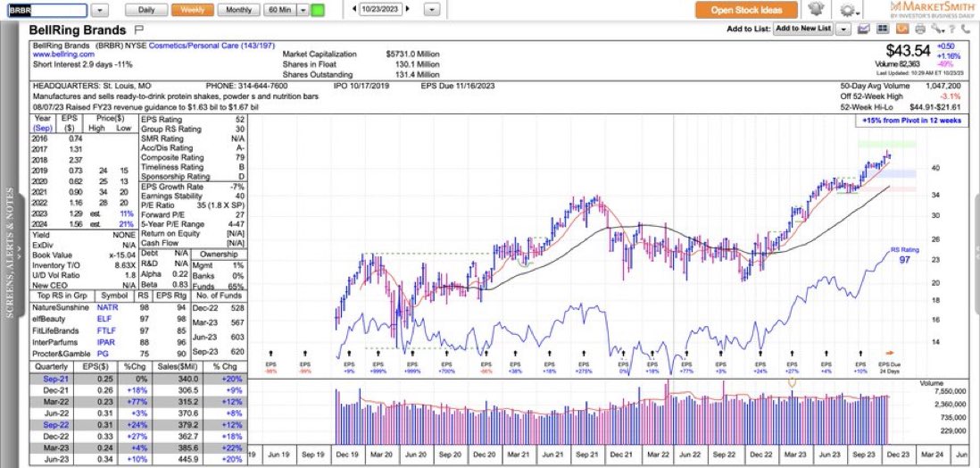
Task: Click the BRBR symbol input field
Action: 47,10
